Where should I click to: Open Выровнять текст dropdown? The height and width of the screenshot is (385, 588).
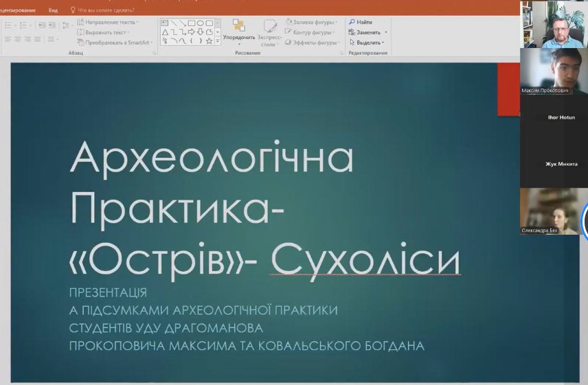(103, 32)
